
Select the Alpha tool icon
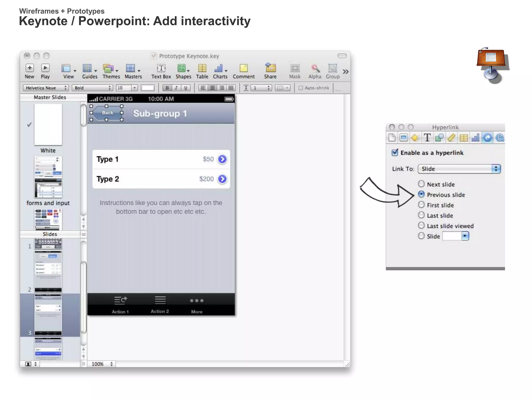coord(315,68)
